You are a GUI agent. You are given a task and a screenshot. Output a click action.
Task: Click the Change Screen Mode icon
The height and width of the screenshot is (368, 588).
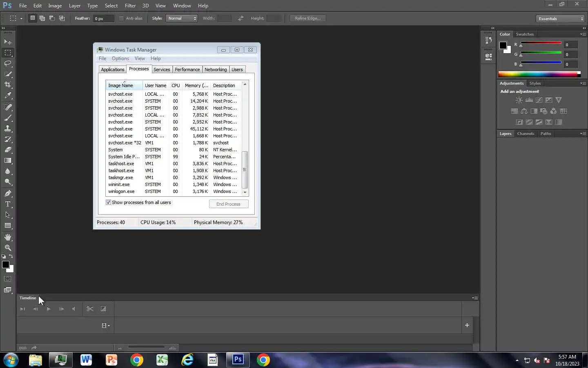tap(8, 290)
